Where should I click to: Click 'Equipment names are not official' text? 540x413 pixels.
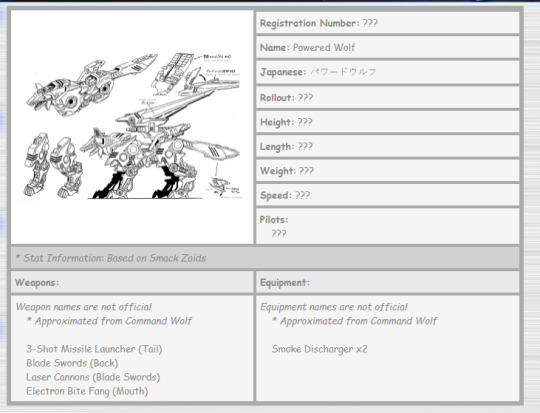[334, 307]
